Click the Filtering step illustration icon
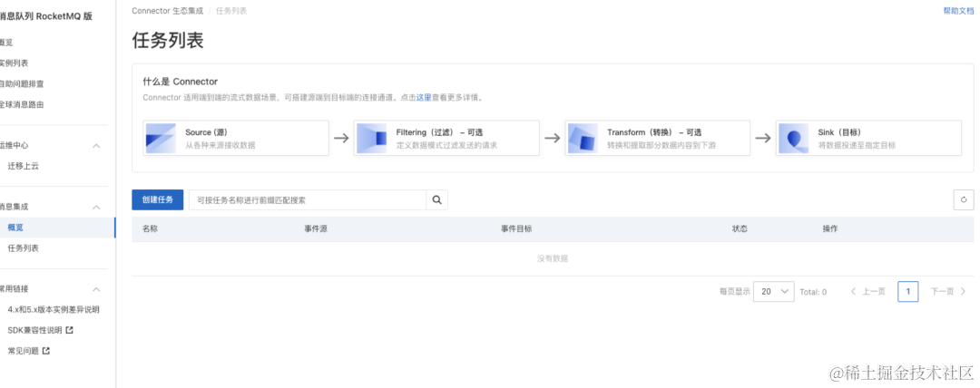980x388 pixels. (372, 138)
